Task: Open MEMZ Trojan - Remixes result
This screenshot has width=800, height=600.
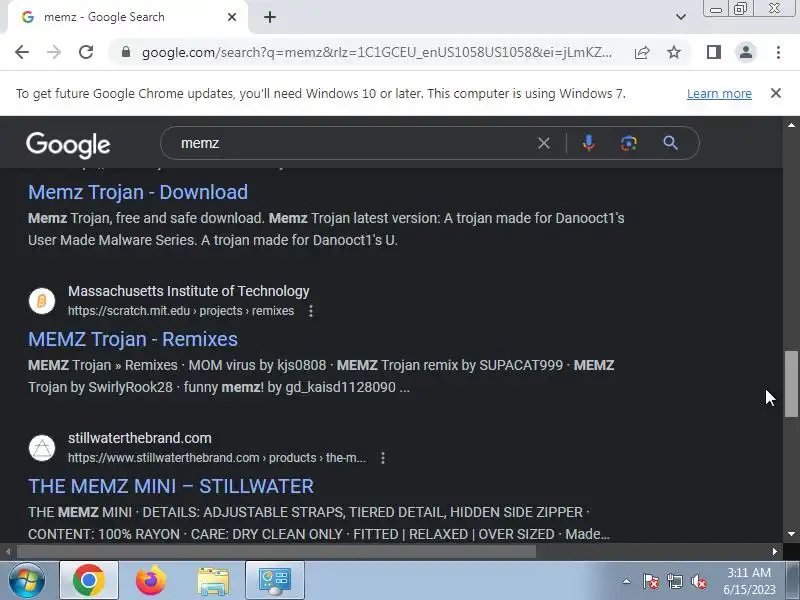Action: (133, 339)
